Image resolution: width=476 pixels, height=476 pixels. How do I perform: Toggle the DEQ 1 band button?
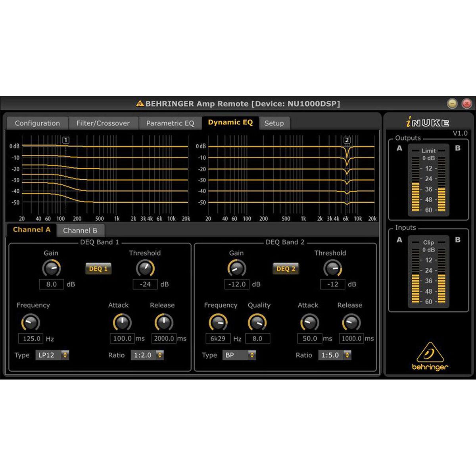click(98, 269)
